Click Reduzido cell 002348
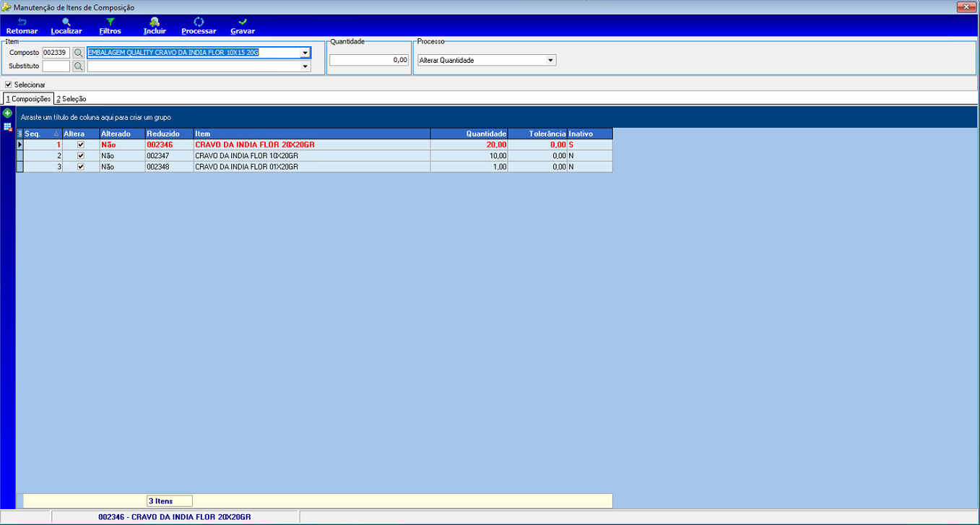The image size is (980, 525). coord(169,166)
